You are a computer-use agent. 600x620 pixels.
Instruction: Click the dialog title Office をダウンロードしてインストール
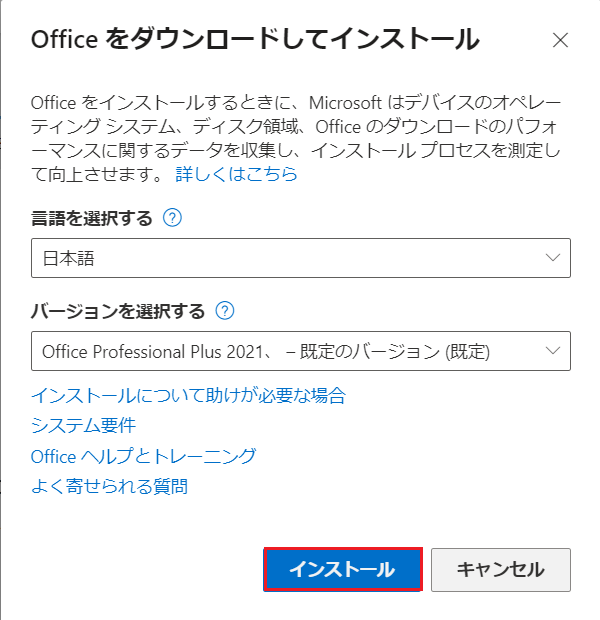(x=256, y=40)
